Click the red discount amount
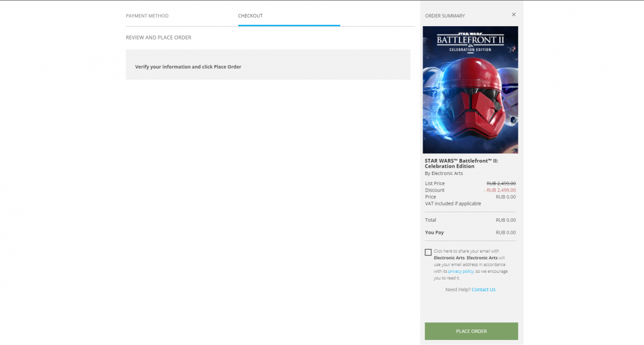The height and width of the screenshot is (345, 644). tap(500, 190)
